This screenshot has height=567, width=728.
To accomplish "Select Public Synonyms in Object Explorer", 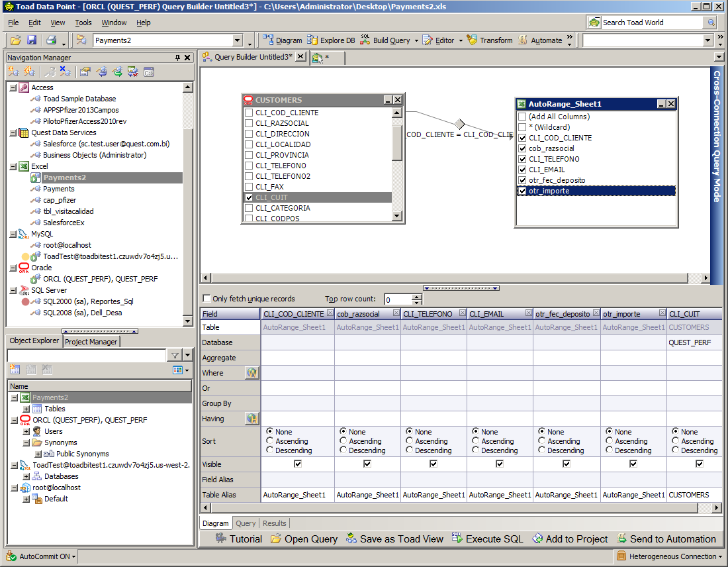I will pos(83,454).
